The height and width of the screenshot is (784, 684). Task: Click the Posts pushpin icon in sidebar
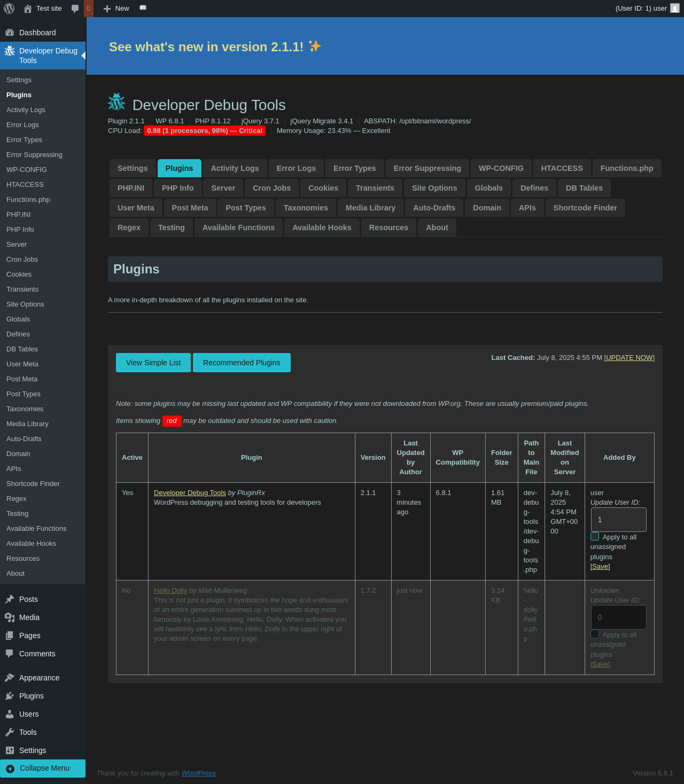click(x=10, y=599)
